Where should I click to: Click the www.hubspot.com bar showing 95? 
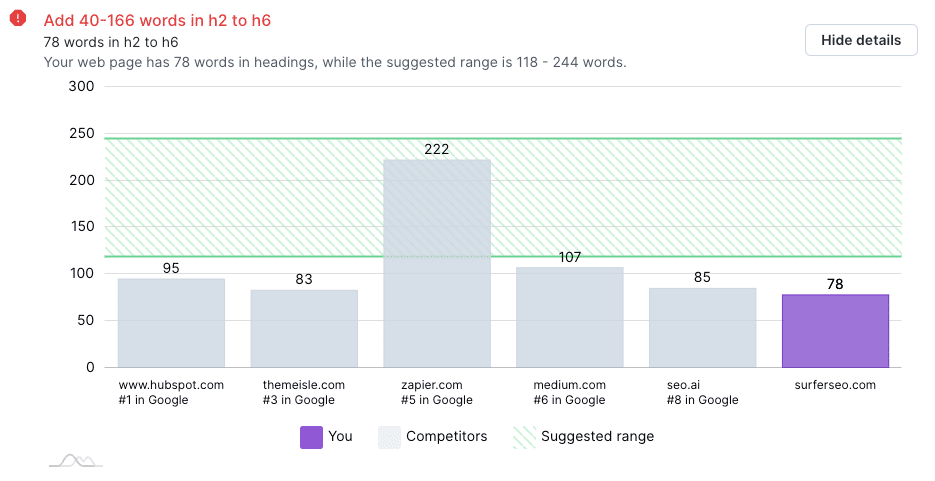(171, 322)
